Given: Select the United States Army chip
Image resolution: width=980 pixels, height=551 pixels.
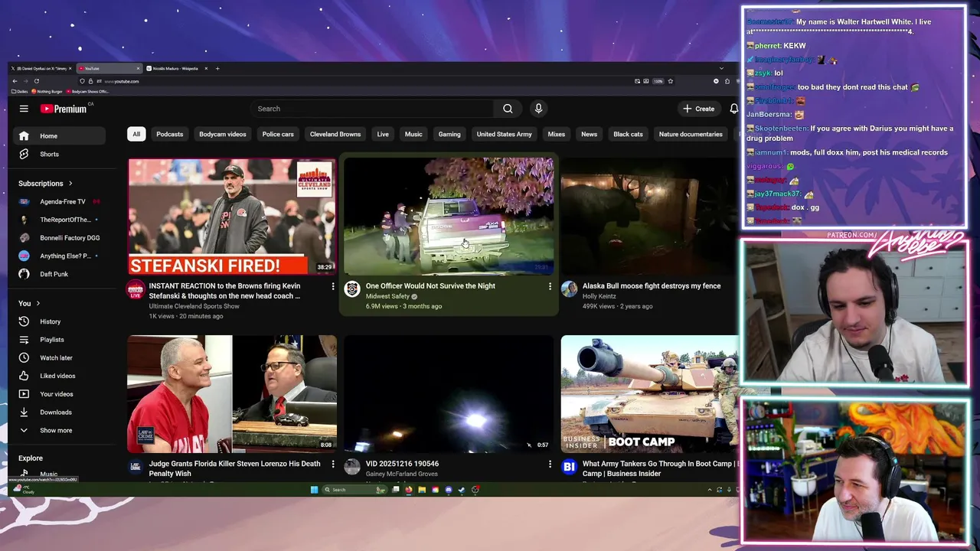Looking at the screenshot, I should tap(504, 134).
